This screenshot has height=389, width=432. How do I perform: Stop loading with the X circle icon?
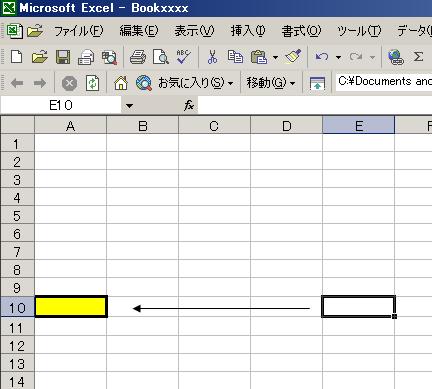pyautogui.click(x=69, y=83)
